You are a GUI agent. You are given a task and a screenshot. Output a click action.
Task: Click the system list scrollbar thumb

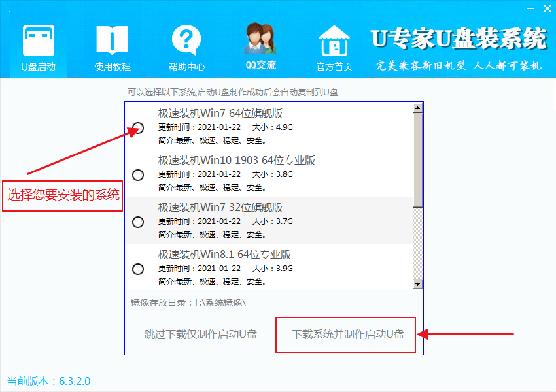click(418, 160)
